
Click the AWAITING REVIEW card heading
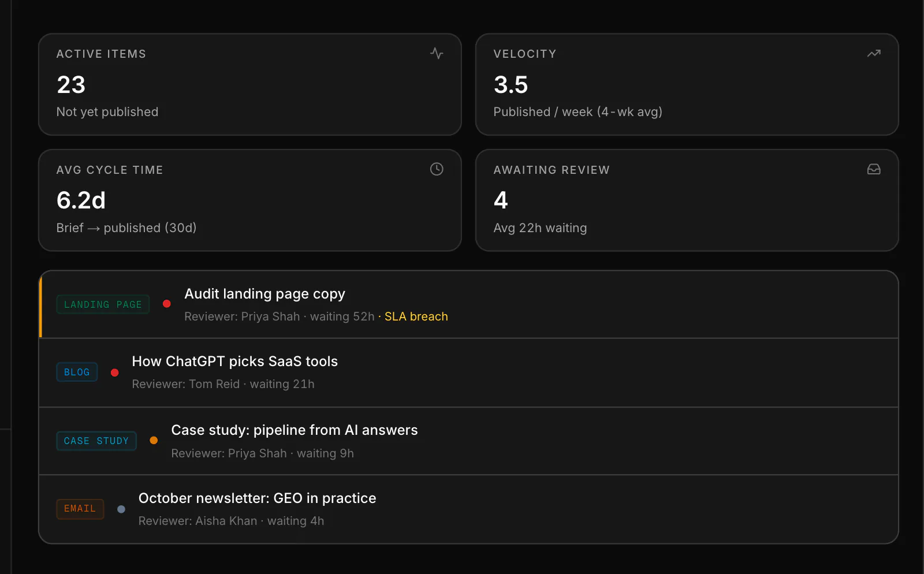pos(552,170)
